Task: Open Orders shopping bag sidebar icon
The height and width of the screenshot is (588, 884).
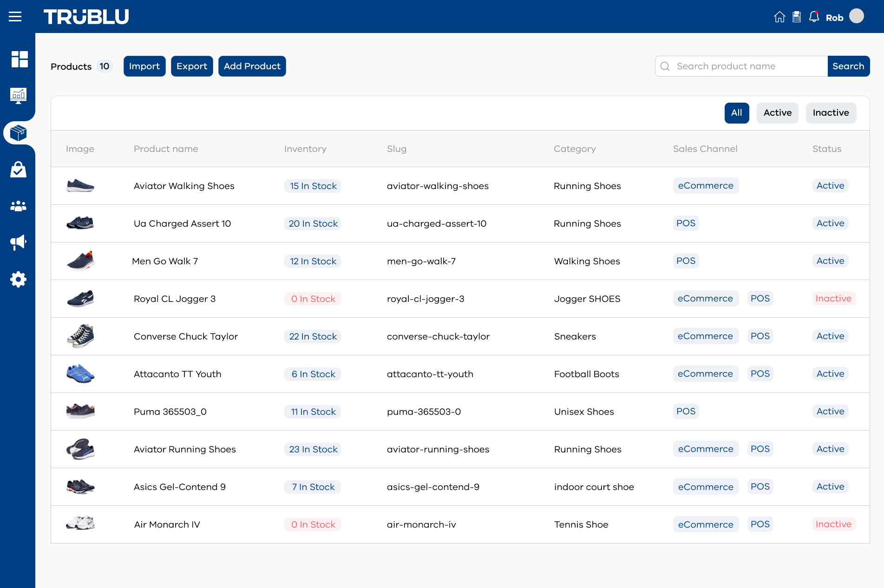Action: (19, 170)
